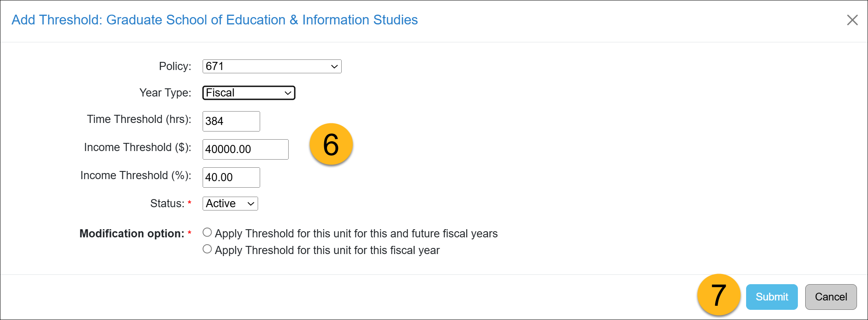The image size is (868, 320).
Task: Select apply threshold for this fiscal year only
Action: (x=207, y=249)
